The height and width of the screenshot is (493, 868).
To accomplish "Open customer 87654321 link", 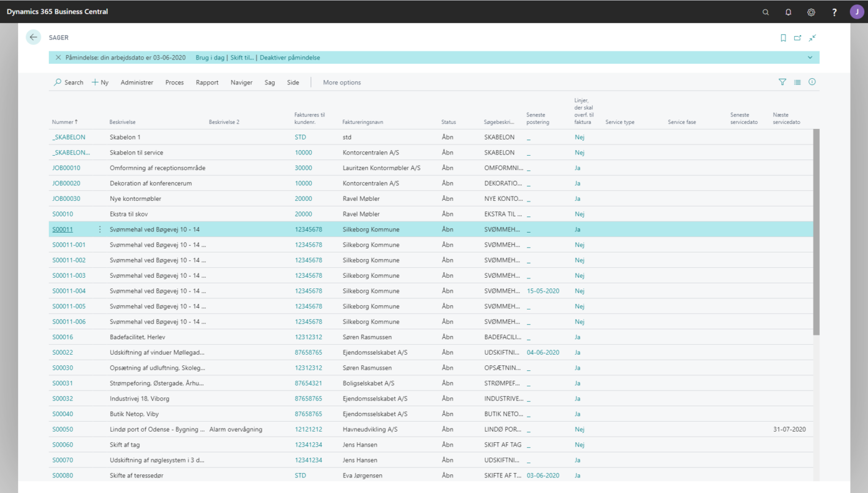I will coord(308,383).
